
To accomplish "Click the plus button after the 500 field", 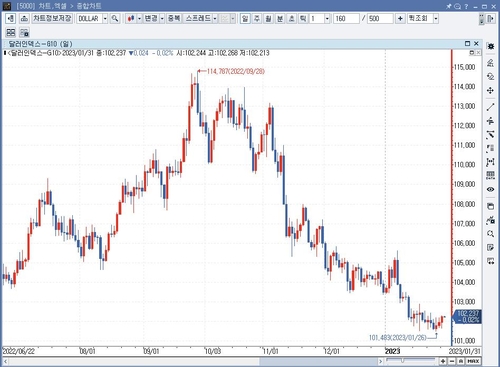I will point(400,18).
